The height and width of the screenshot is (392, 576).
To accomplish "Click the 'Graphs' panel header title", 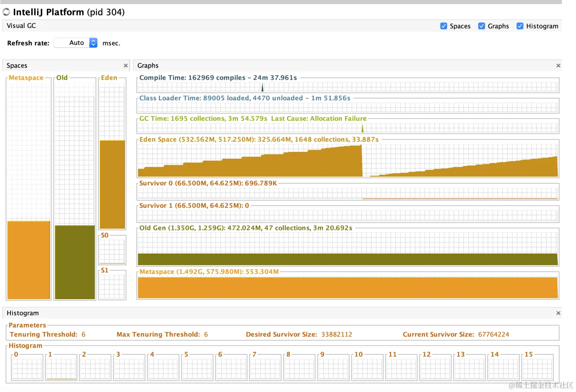I will coord(148,66).
